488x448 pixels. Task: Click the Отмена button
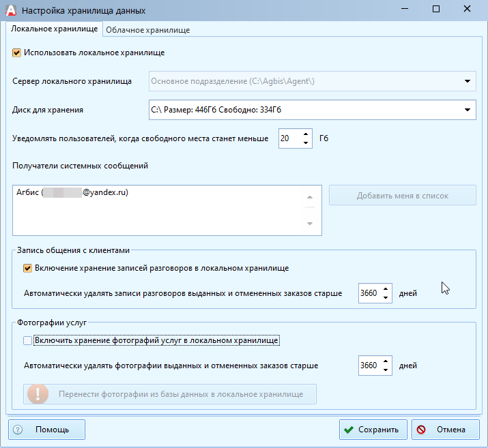446,430
